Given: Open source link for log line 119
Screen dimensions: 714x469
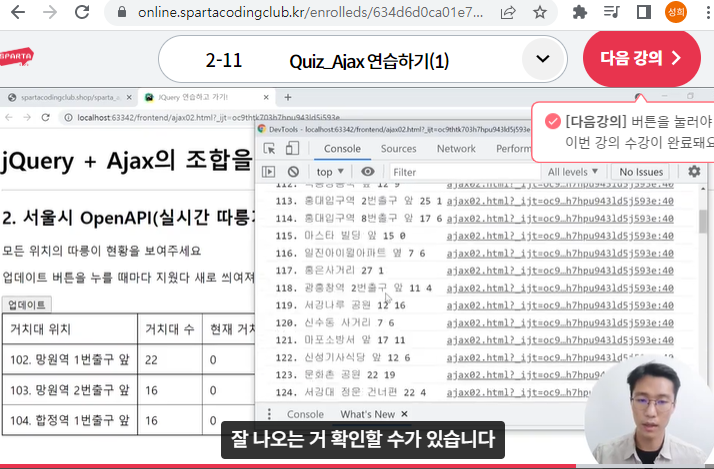Looking at the screenshot, I should coord(560,305).
